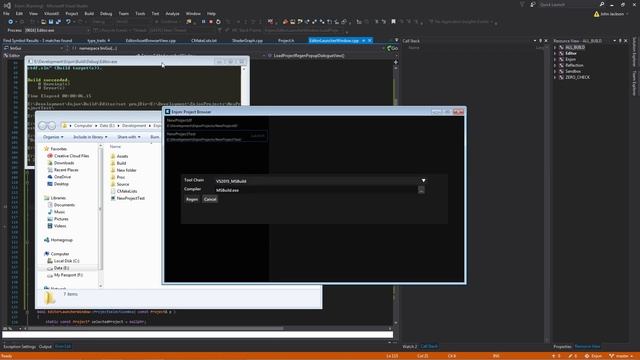Switch to the CMakeLists.txt tab
The image size is (640, 360).
click(x=204, y=41)
